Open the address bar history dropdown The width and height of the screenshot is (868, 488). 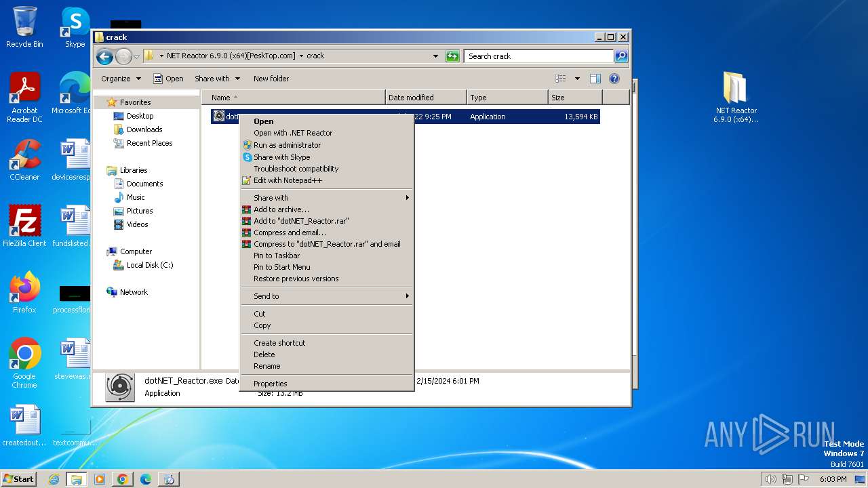435,56
